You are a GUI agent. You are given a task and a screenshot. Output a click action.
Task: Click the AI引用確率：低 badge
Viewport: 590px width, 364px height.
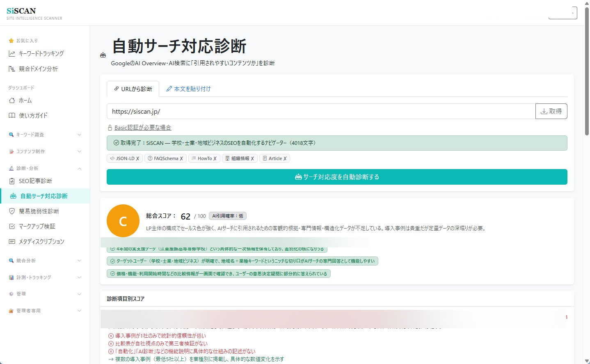point(227,216)
